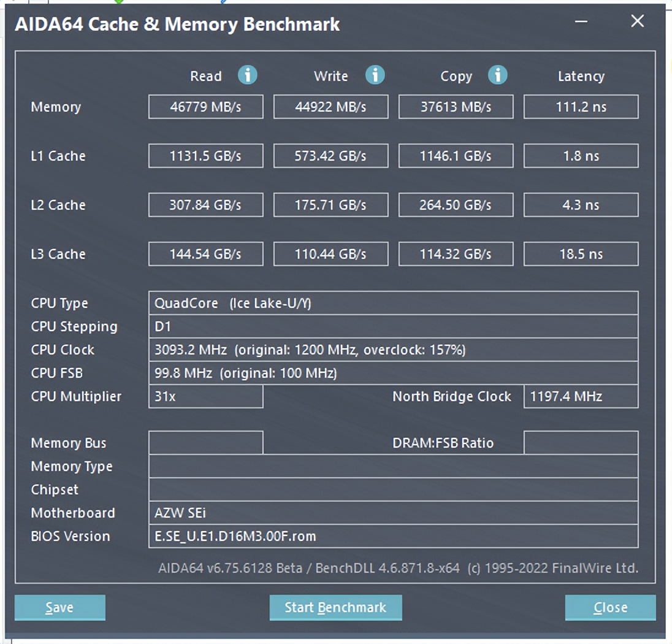Click the BIOS Version field

point(393,536)
